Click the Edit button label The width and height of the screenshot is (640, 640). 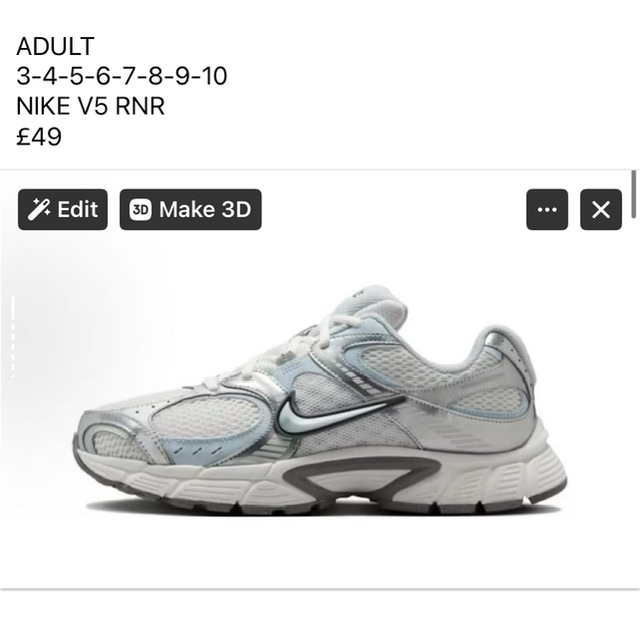coord(78,209)
